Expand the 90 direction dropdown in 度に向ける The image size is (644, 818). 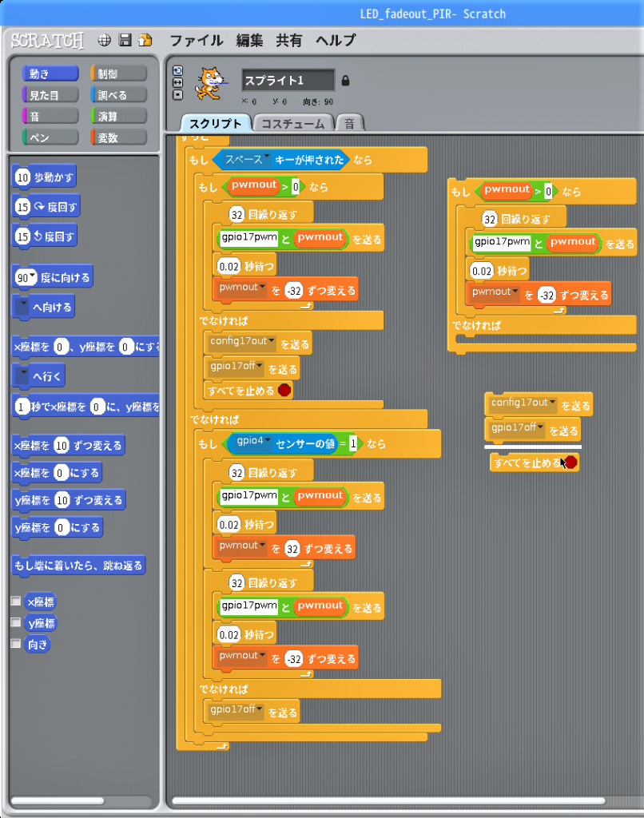coord(33,277)
